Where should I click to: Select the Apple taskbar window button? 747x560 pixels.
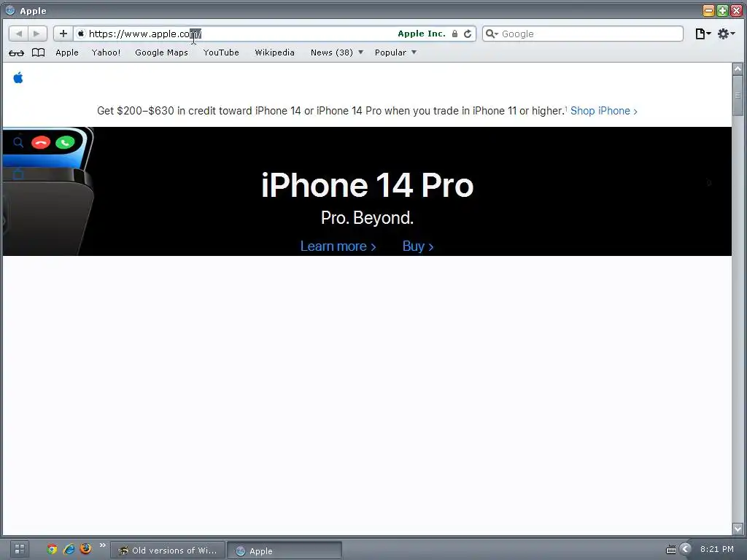click(x=285, y=551)
